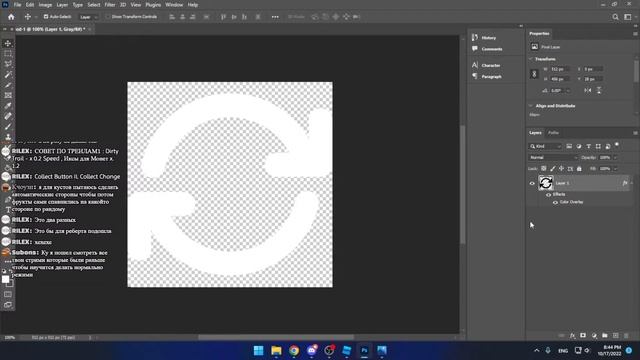Image resolution: width=640 pixels, height=360 pixels.
Task: Select the Frame tool
Action: pyautogui.click(x=8, y=95)
